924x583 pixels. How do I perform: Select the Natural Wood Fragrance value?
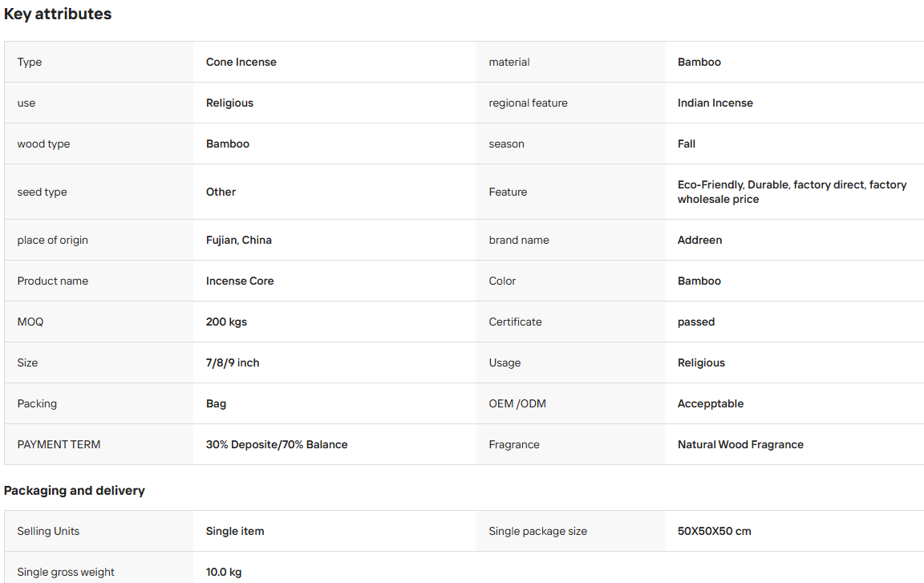(x=740, y=444)
